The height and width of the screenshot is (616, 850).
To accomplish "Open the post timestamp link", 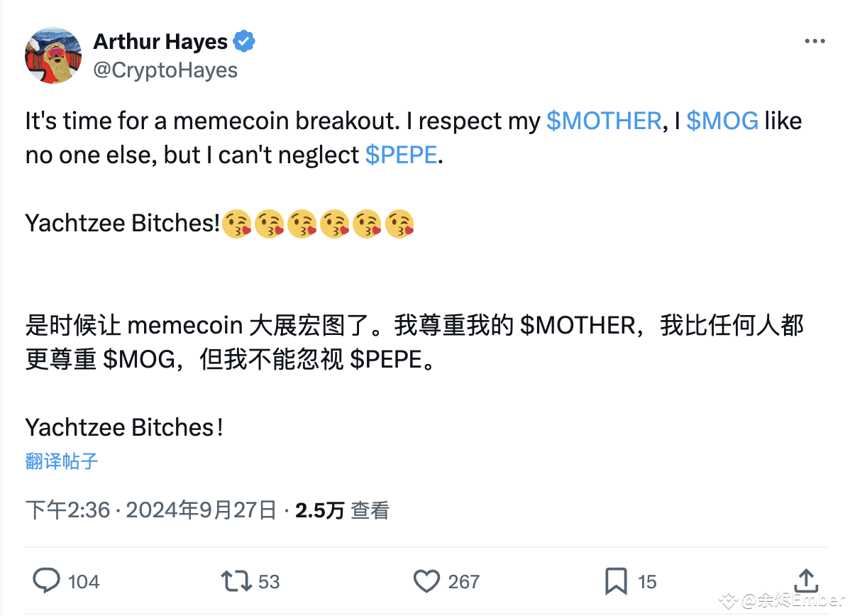I will click(x=142, y=510).
